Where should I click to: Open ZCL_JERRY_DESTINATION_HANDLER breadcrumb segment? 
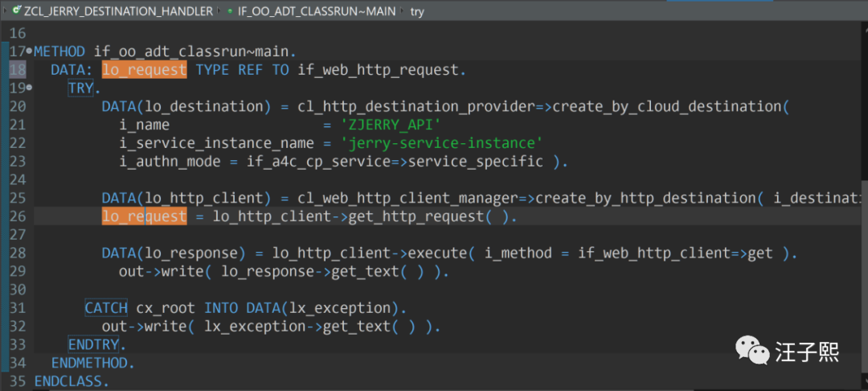[117, 11]
